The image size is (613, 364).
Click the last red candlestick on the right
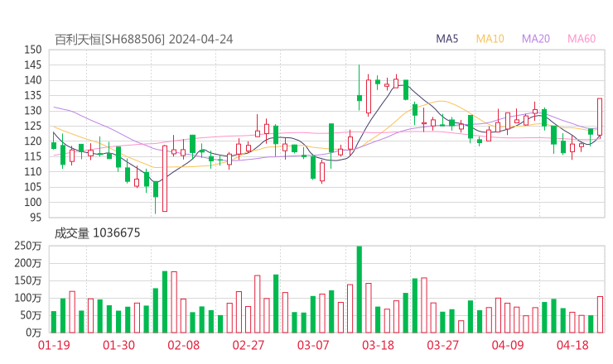click(x=600, y=117)
